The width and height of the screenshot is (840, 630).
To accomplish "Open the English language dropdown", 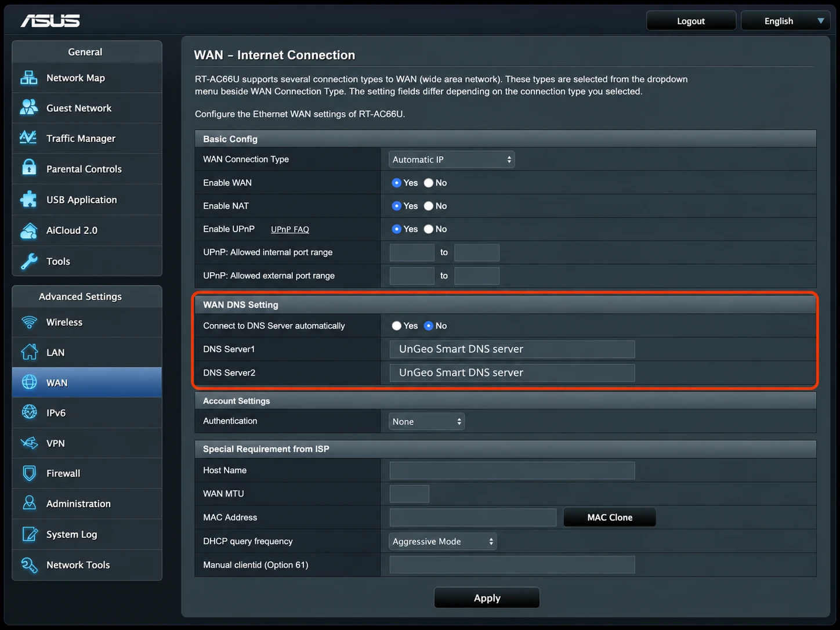I will [x=785, y=21].
